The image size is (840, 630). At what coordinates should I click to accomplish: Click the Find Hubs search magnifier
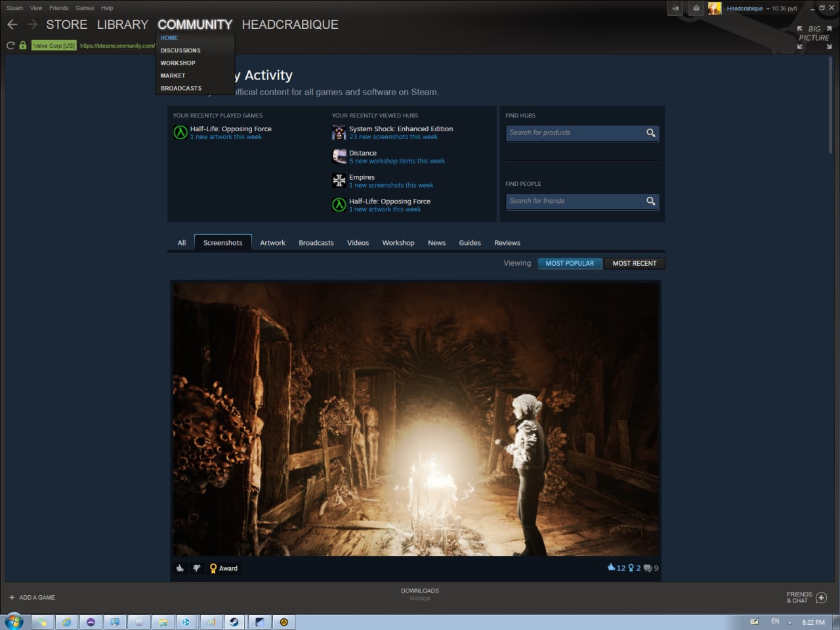[650, 133]
